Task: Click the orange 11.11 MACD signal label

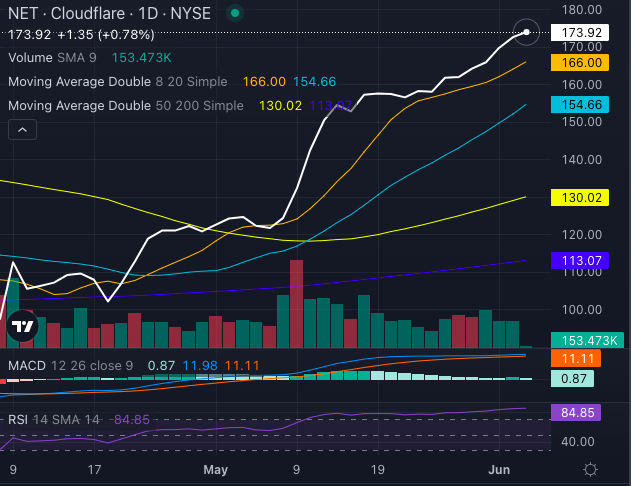Action: tap(576, 358)
